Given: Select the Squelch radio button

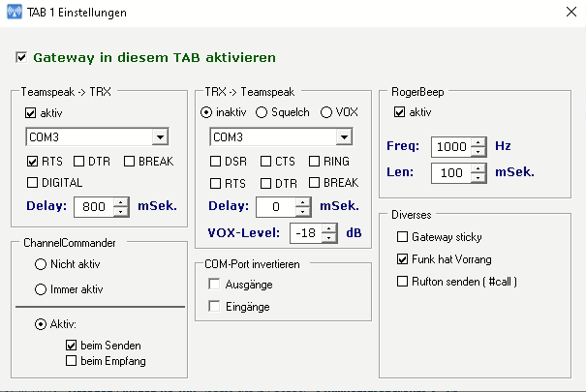Looking at the screenshot, I should click(x=262, y=112).
